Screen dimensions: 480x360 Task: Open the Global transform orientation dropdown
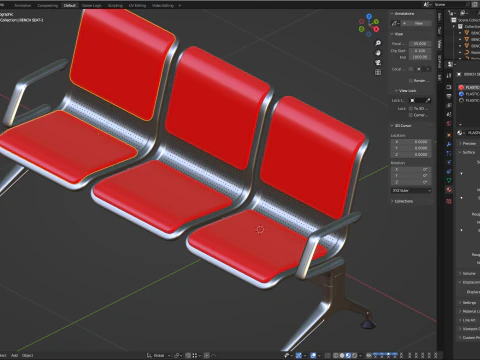pyautogui.click(x=159, y=355)
